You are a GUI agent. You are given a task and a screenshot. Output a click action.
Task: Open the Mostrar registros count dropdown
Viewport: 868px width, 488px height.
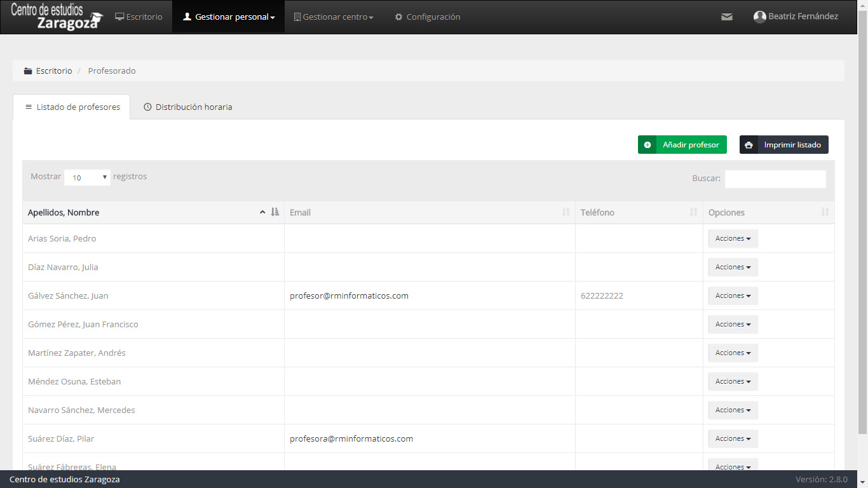(x=88, y=177)
